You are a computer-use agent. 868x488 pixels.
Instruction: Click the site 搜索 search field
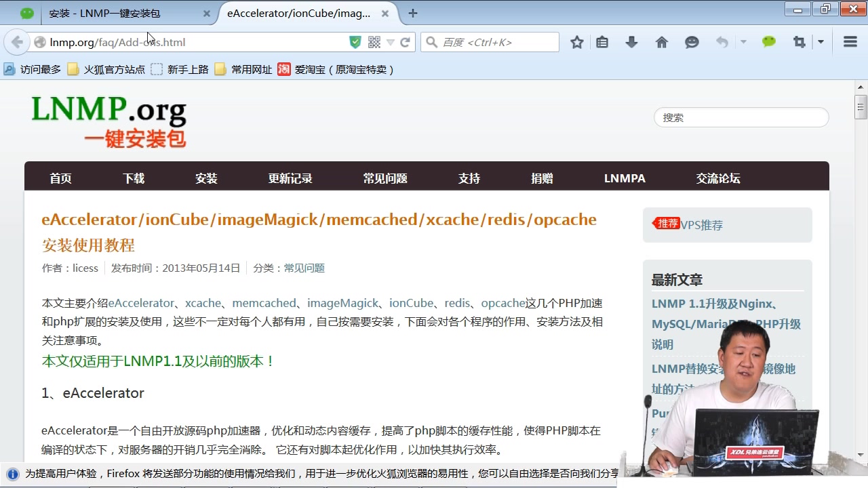(x=741, y=117)
